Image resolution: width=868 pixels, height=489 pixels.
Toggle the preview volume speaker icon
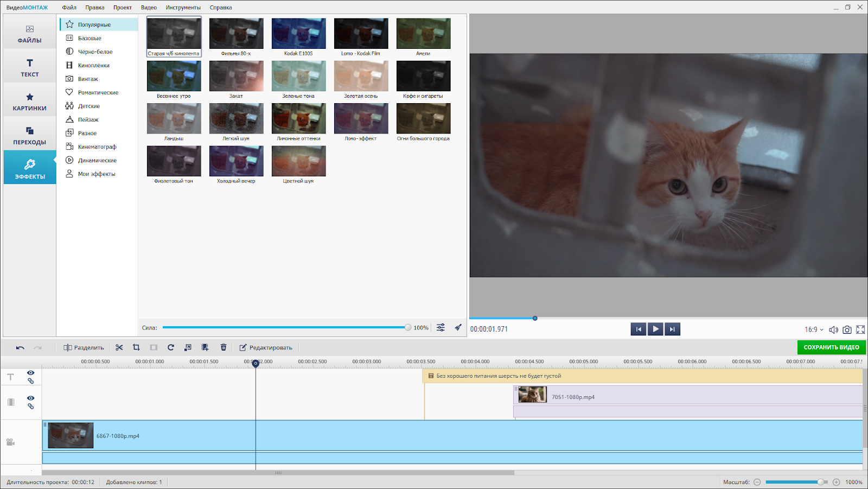834,329
